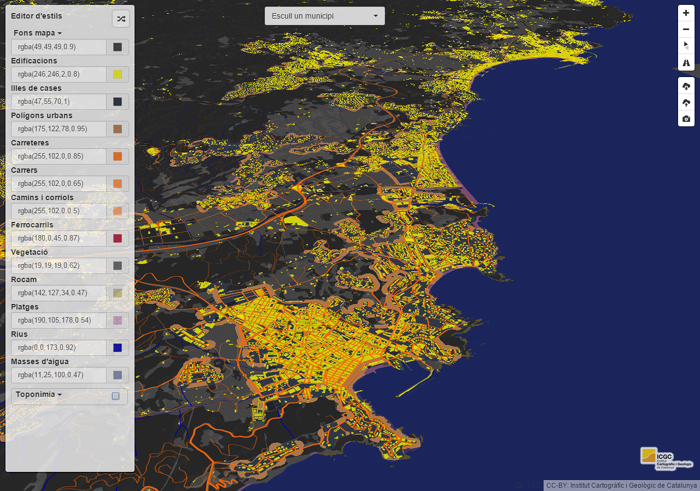Click the ICGC logo link
Image resolution: width=700 pixels, height=491 pixels.
point(667,458)
